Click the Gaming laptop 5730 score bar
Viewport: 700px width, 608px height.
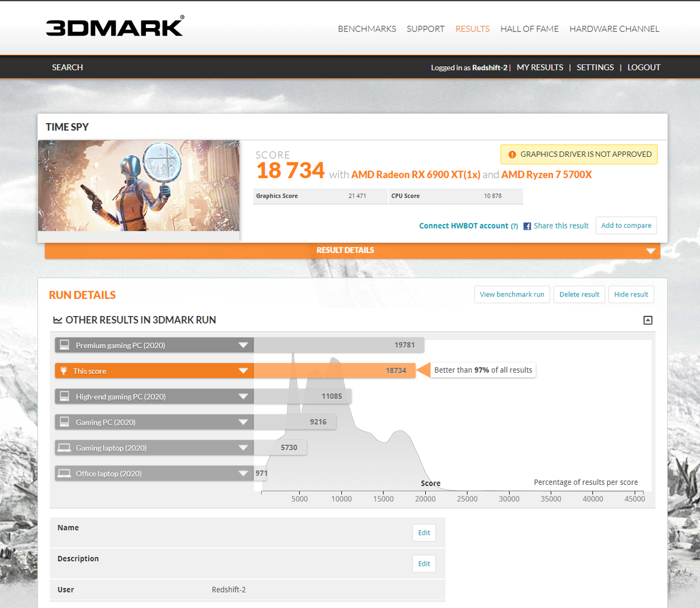pyautogui.click(x=280, y=448)
